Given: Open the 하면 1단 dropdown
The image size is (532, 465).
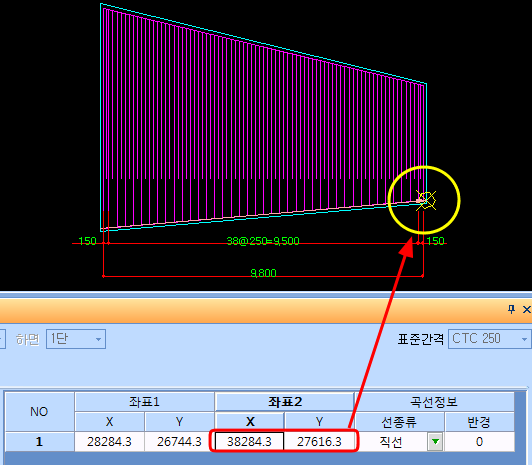Looking at the screenshot, I should pos(76,338).
